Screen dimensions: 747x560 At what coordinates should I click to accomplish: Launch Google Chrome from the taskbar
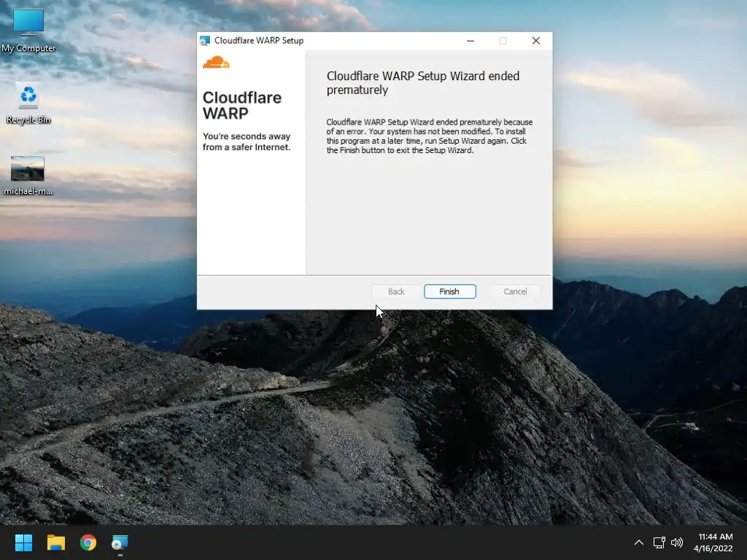coord(88,542)
